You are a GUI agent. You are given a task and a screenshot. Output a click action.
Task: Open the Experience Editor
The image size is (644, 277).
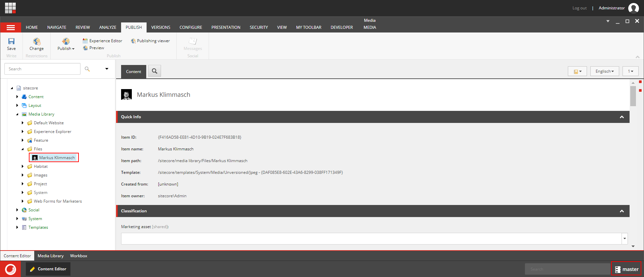click(102, 41)
